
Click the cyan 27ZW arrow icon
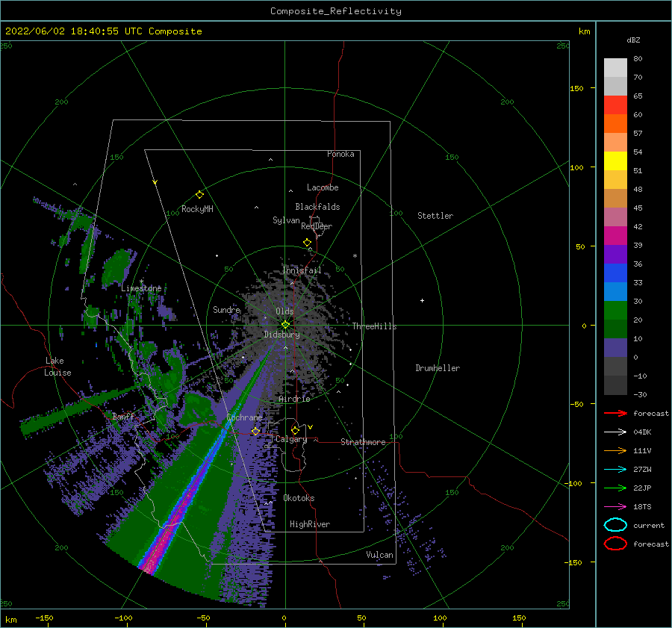(615, 470)
